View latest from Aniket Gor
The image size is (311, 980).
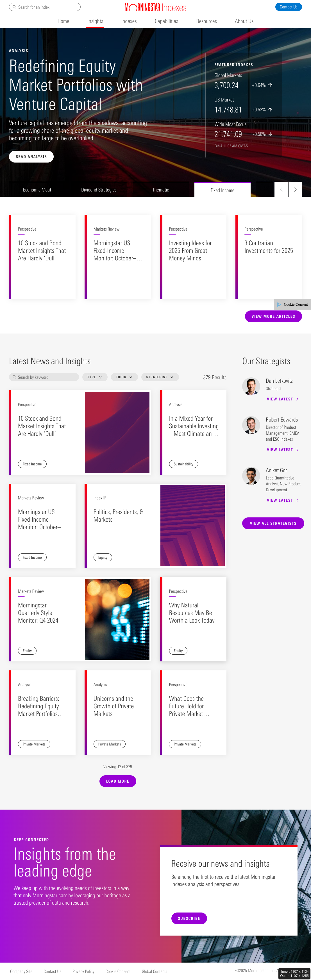pyautogui.click(x=283, y=500)
